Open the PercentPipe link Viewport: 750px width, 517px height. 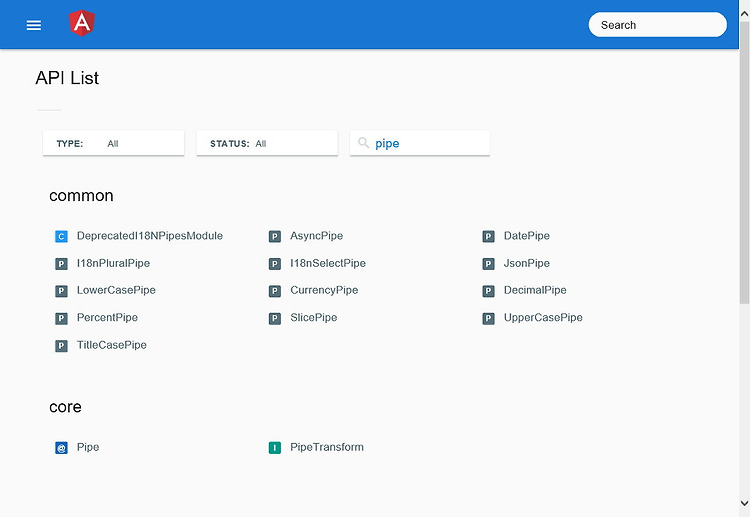click(107, 318)
